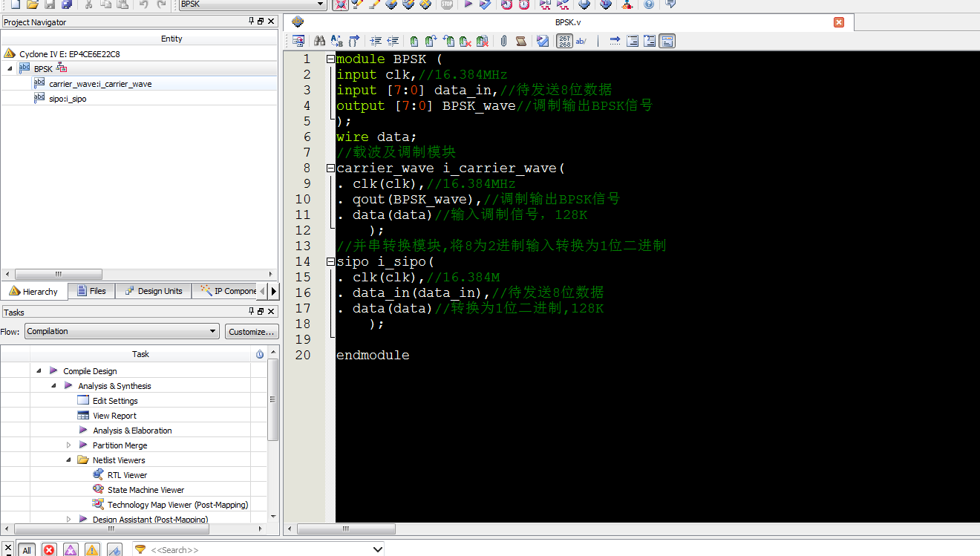Collapse the Analysis & Synthesis task
This screenshot has width=980, height=556.
point(53,385)
